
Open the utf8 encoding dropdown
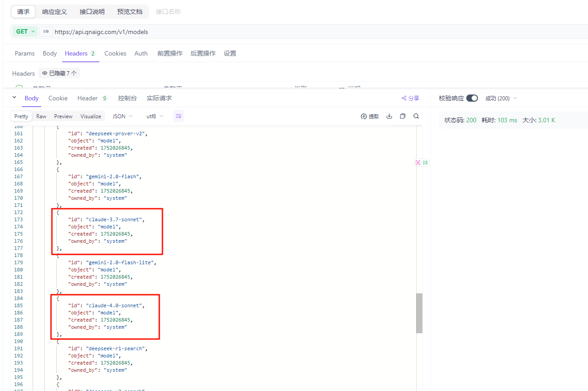(x=155, y=116)
